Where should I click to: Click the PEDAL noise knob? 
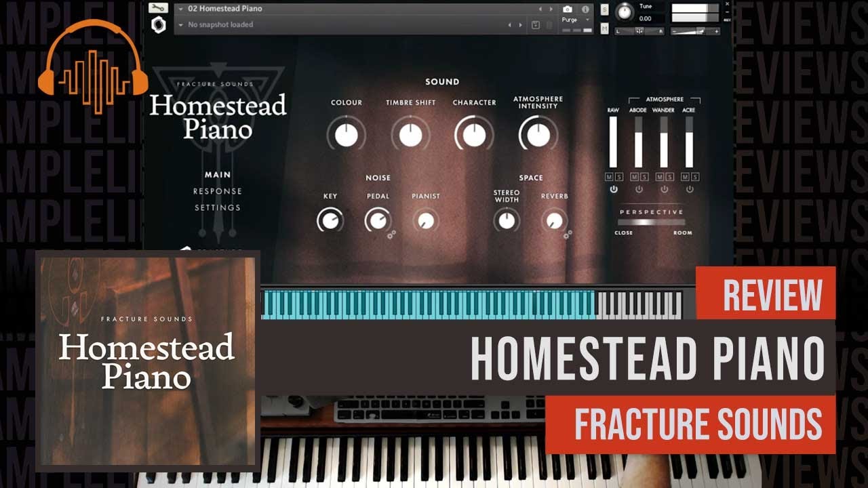coord(378,220)
